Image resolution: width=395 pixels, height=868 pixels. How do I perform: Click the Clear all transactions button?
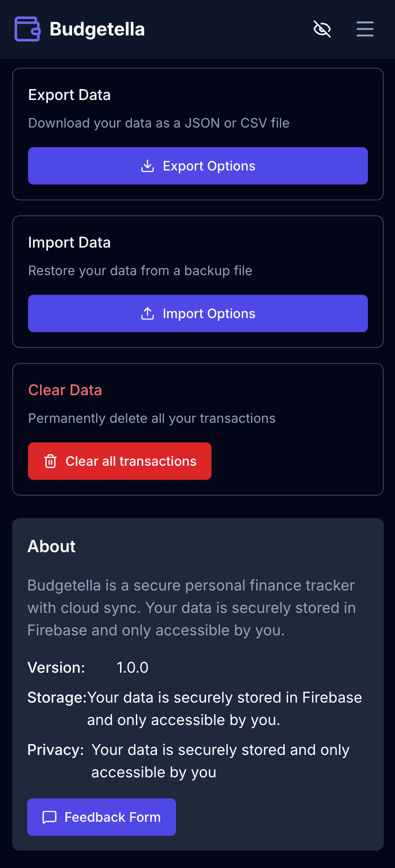120,461
